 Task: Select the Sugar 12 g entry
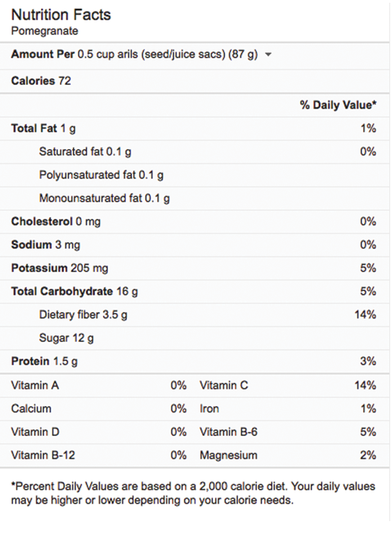[67, 338]
